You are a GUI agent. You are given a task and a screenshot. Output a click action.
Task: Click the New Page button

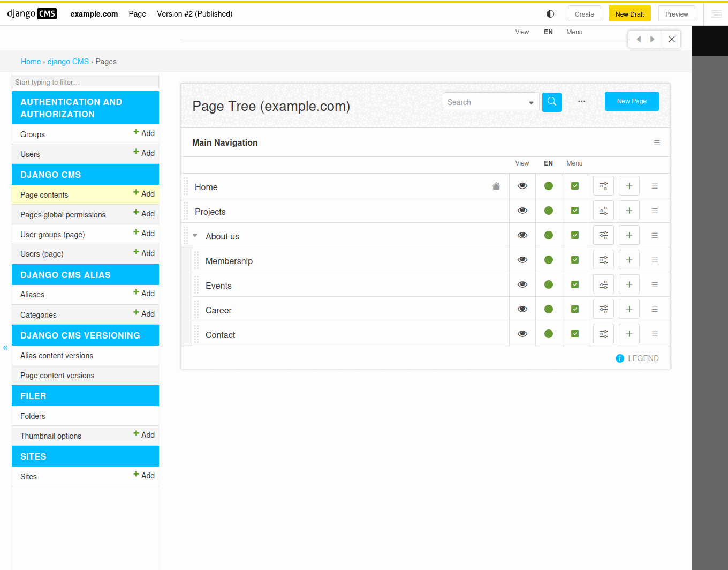point(632,101)
